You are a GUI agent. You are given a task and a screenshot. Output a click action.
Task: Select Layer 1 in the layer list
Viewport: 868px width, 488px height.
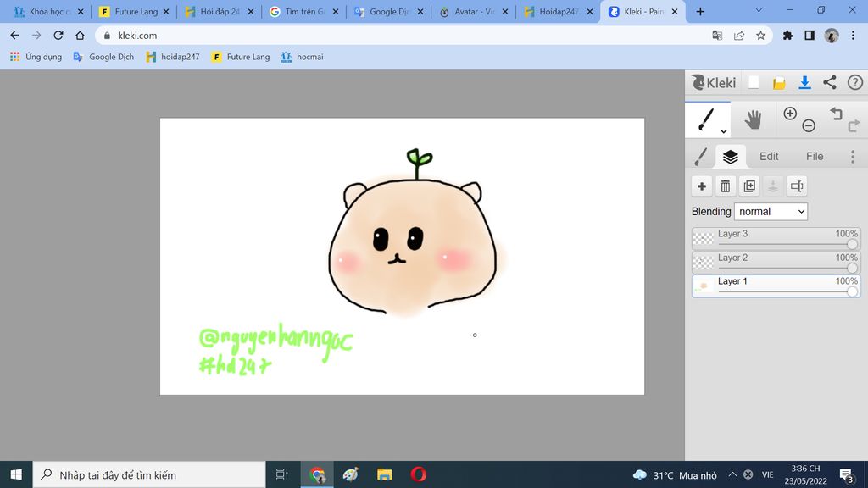[x=776, y=286]
